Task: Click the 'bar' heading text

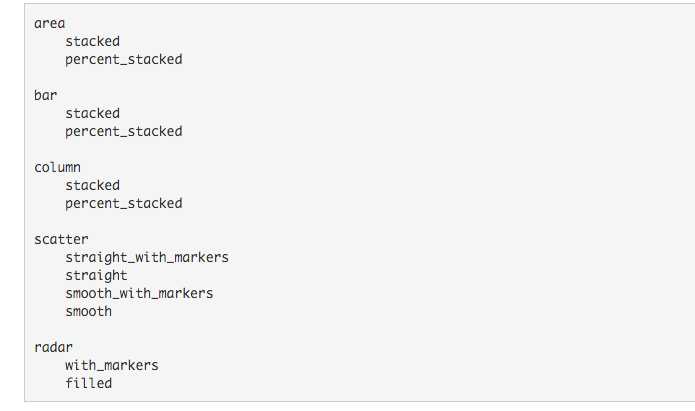Action: pyautogui.click(x=46, y=95)
